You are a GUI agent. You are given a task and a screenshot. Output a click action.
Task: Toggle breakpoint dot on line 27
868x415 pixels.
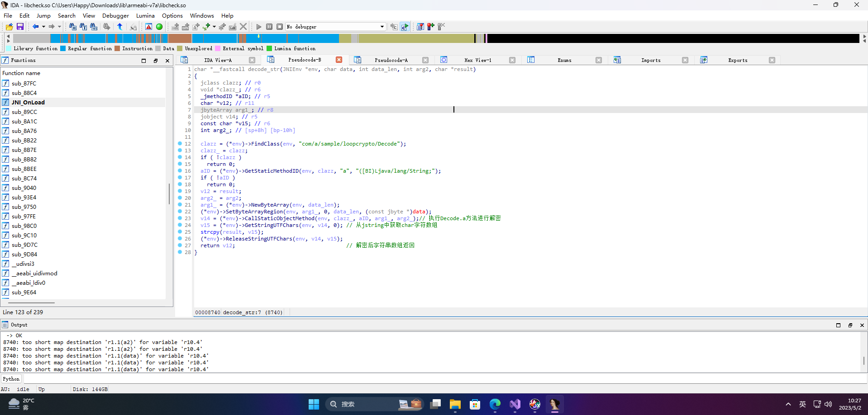click(180, 245)
